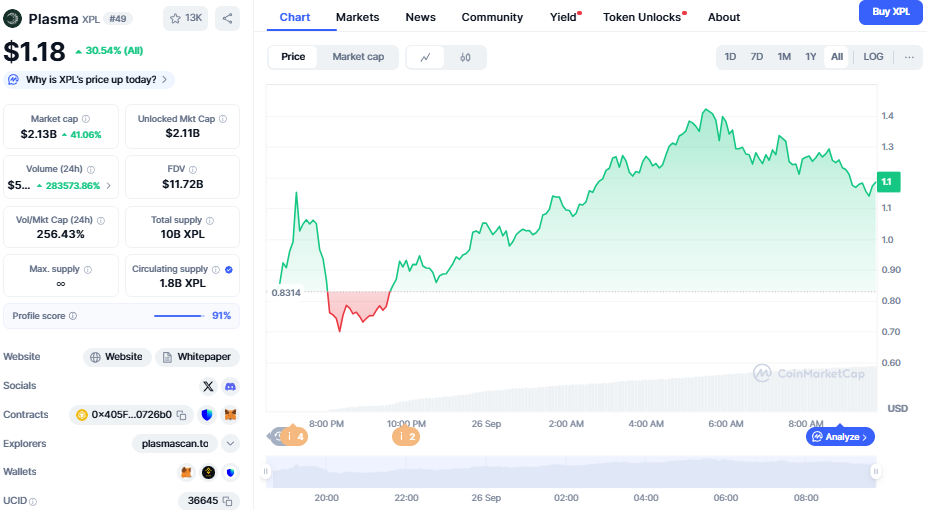Click the right range slider handle
The image size is (927, 510).
(876, 471)
